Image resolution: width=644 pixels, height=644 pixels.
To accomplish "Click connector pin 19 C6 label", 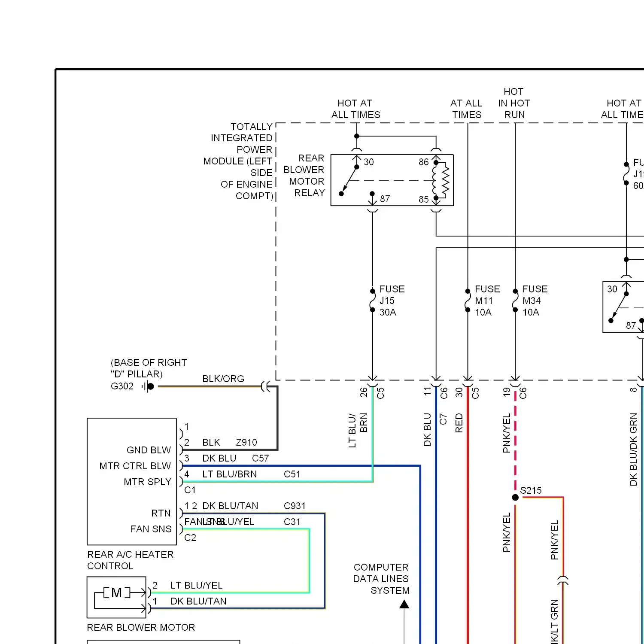I will click(x=514, y=392).
